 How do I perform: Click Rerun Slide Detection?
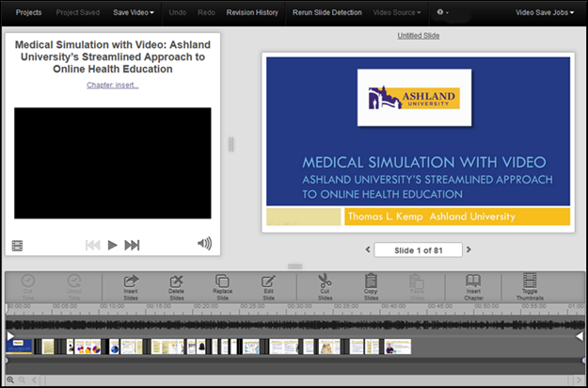pos(327,12)
